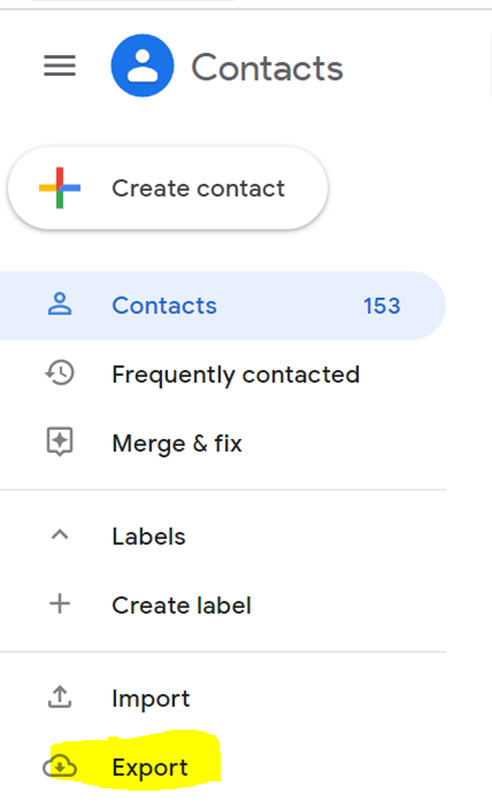
Task: Collapse the Labels section chevron
Action: coord(60,535)
